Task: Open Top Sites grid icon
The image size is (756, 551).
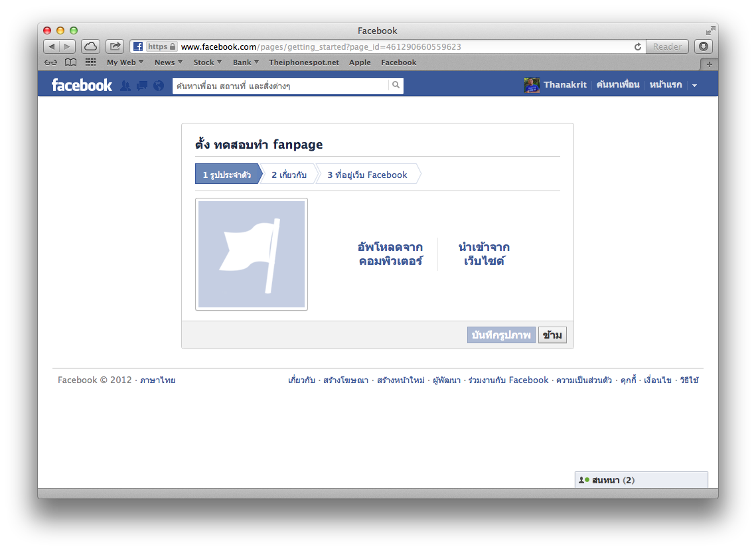Action: 91,62
